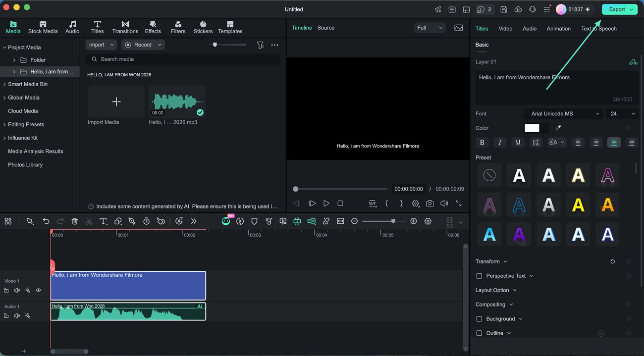Click the Search media field
This screenshot has height=356, width=644.
coord(183,59)
